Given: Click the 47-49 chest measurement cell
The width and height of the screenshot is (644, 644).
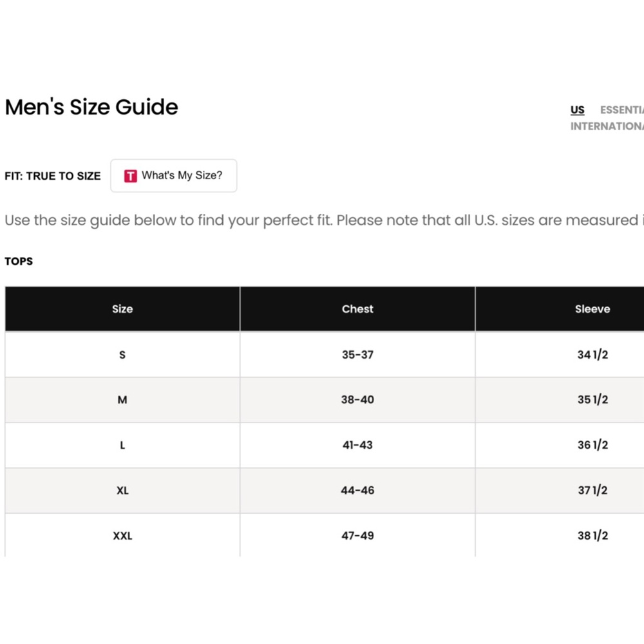Looking at the screenshot, I should [357, 536].
